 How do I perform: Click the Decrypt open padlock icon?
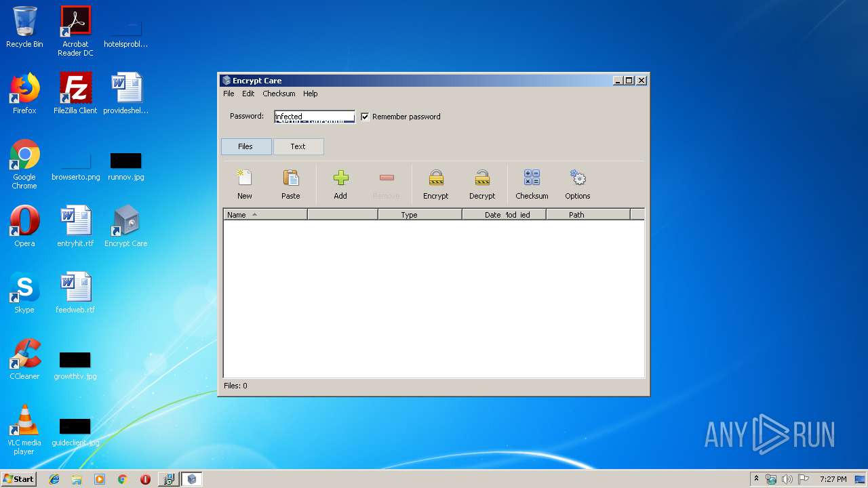pyautogui.click(x=482, y=184)
